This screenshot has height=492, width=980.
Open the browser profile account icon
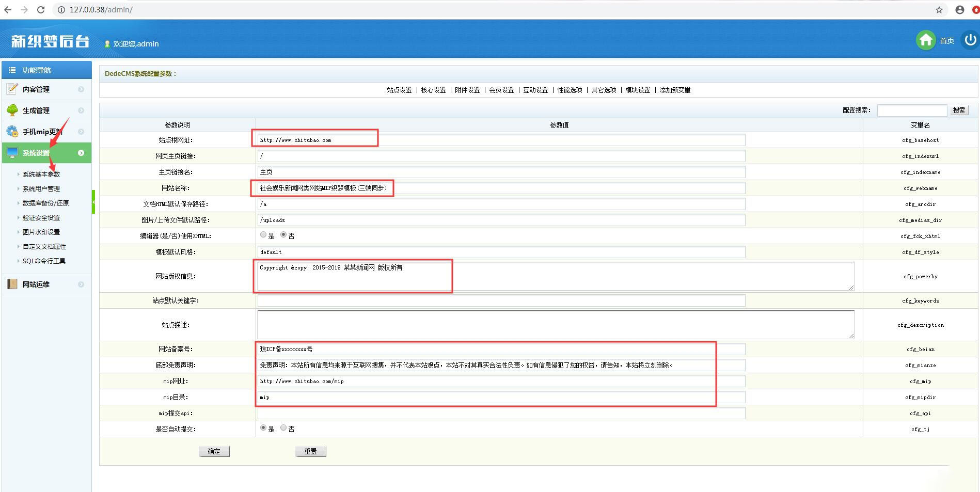tap(960, 10)
